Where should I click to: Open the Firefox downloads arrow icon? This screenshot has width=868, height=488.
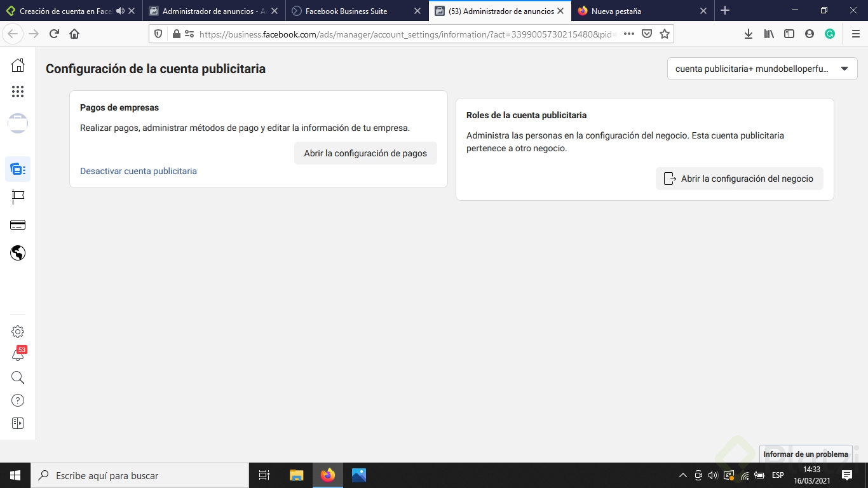click(x=749, y=34)
